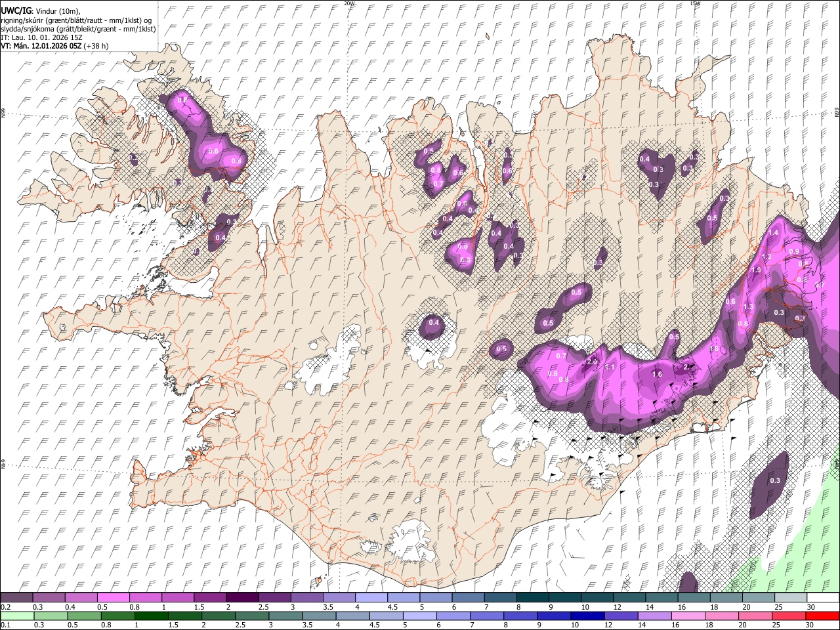Select the pale gray top-row swatch labeled 25
Image resolution: width=840 pixels, height=630 pixels.
pos(790,597)
